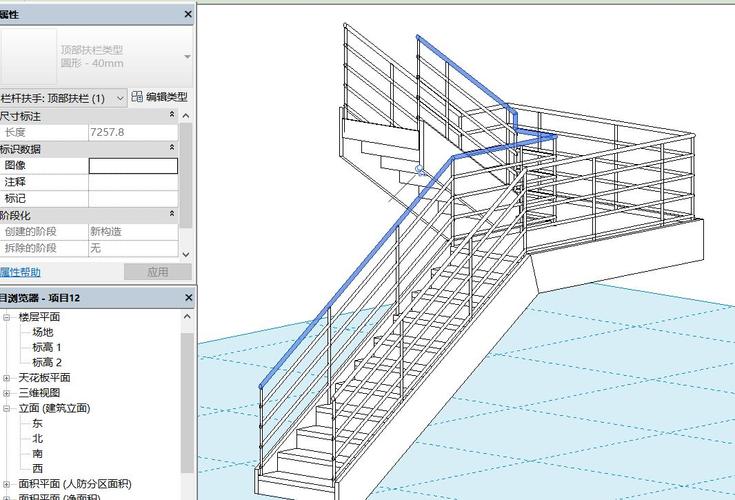This screenshot has height=500, width=735.
Task: Click properties scrollbar down arrow
Action: (x=186, y=254)
